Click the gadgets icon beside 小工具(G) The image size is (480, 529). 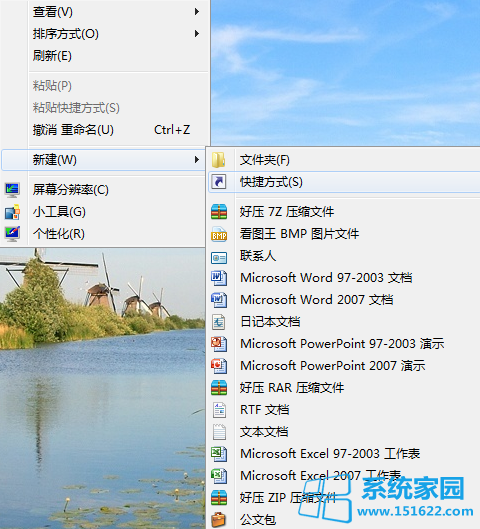tap(12, 212)
